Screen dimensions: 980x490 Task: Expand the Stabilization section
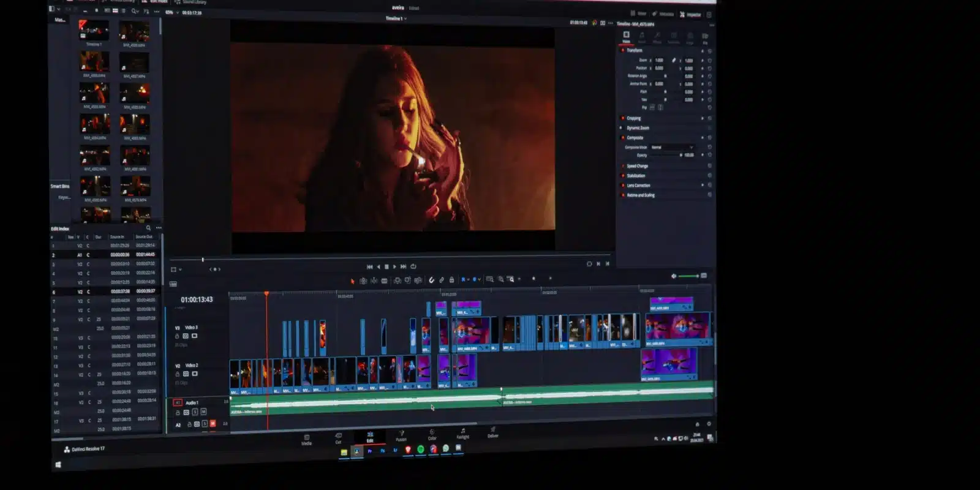(636, 176)
